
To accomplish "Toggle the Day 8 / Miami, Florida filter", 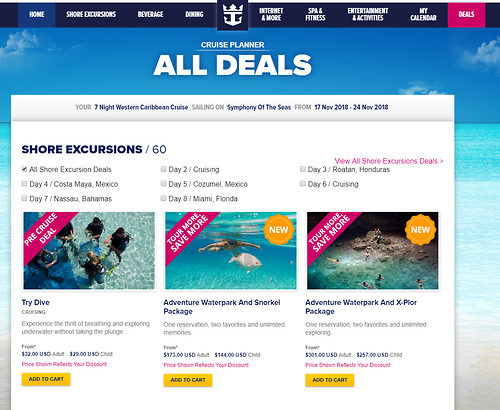I will click(163, 198).
